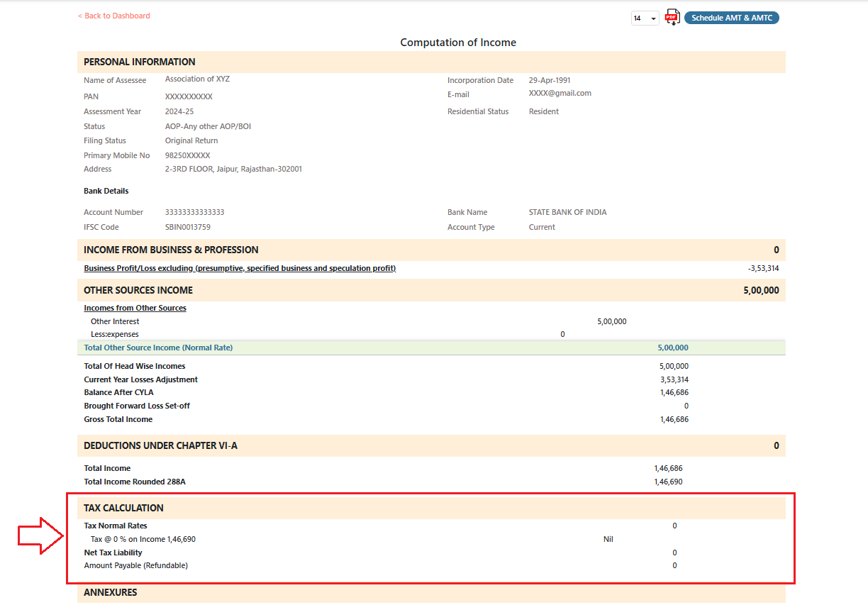The image size is (868, 605).
Task: Open Business Profit/Loss excluding presumptive link
Action: [x=240, y=268]
